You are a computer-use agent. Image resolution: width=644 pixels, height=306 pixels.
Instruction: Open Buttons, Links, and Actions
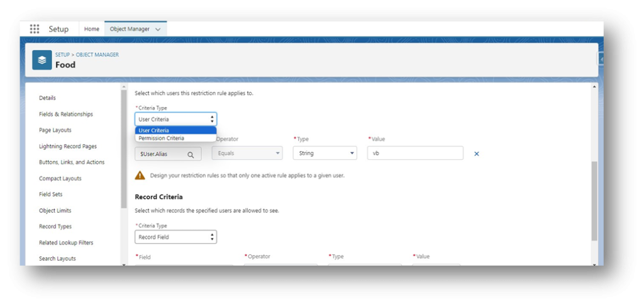point(72,162)
